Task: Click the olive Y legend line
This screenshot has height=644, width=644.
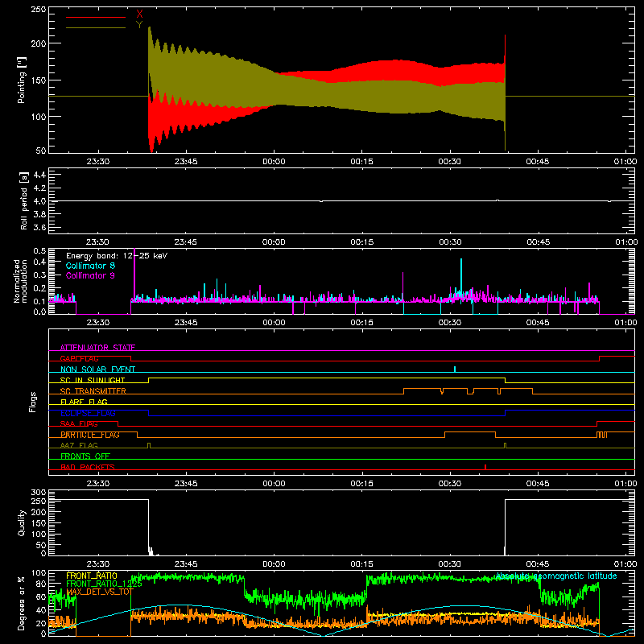Action: (x=96, y=28)
